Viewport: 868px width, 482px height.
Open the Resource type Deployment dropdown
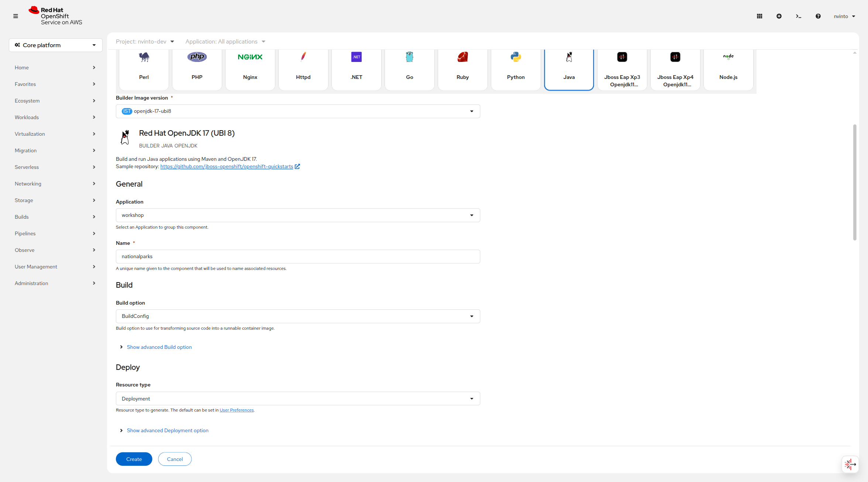tap(298, 399)
